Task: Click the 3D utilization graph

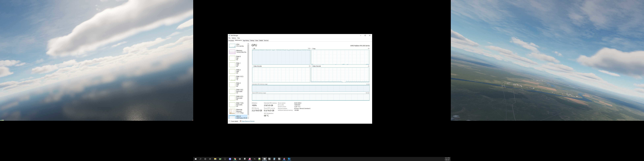Action: (281, 57)
